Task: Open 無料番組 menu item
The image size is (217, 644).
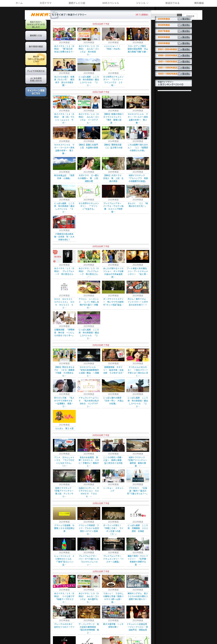Action: tap(199, 3)
